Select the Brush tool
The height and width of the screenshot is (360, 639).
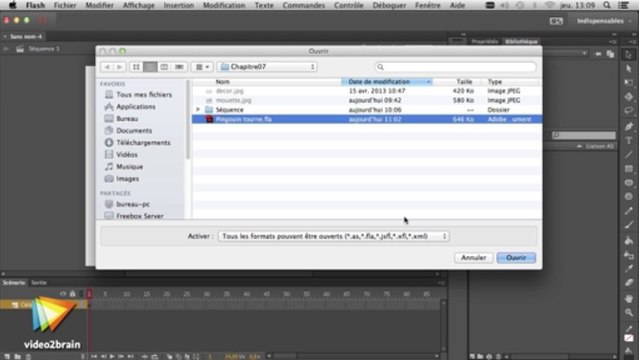(x=628, y=225)
